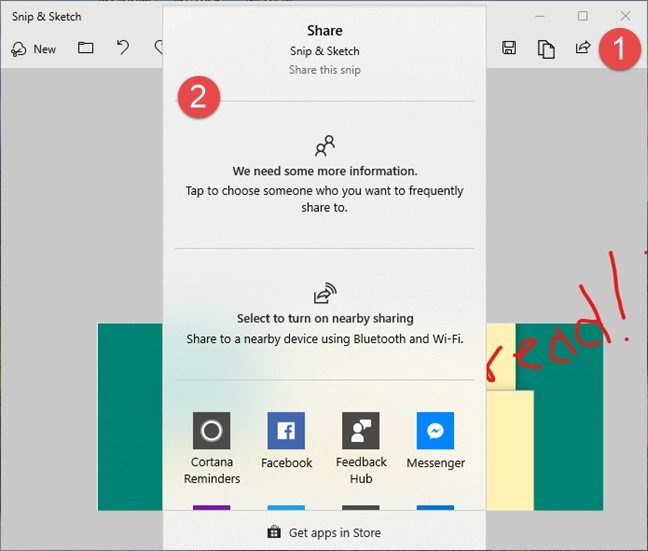
Task: Click the Share icon in toolbar
Action: click(583, 48)
